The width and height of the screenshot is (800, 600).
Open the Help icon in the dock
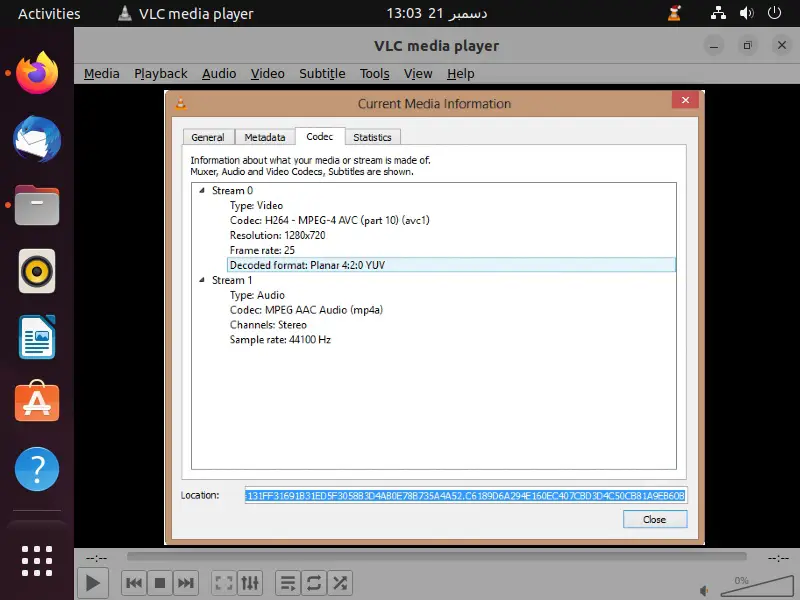(37, 469)
